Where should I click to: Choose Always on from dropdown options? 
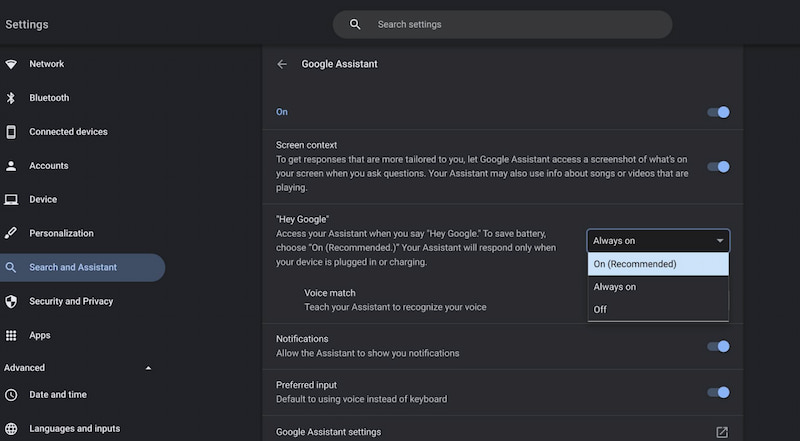coord(658,287)
